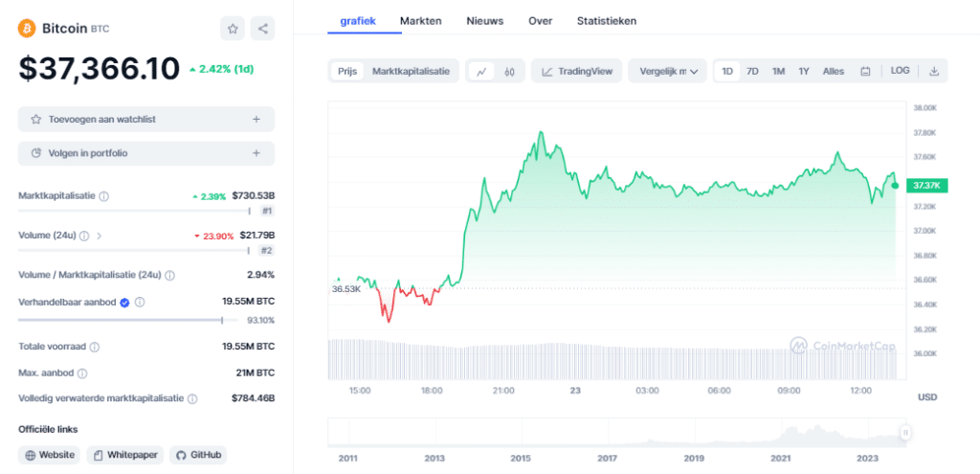Click the Volume rank #2 badge
980x474 pixels.
coord(267,251)
